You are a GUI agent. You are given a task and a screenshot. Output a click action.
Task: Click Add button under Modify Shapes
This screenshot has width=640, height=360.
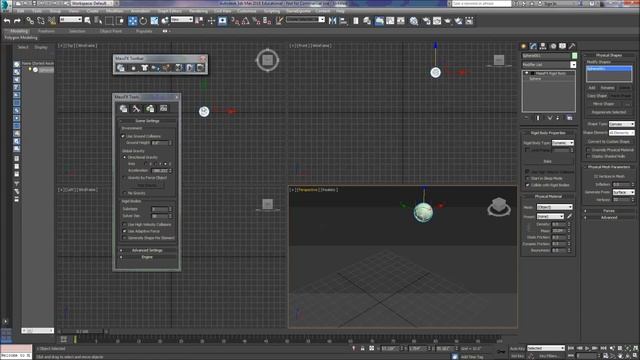(x=591, y=88)
